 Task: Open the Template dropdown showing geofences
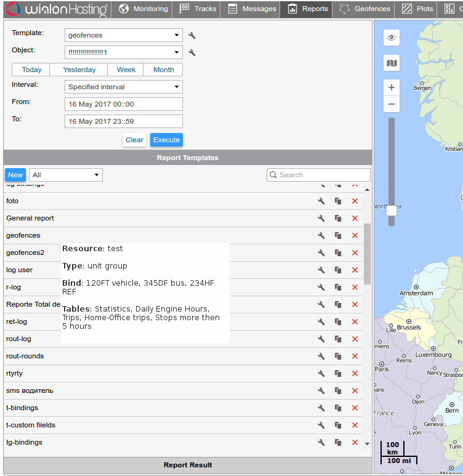pos(123,36)
